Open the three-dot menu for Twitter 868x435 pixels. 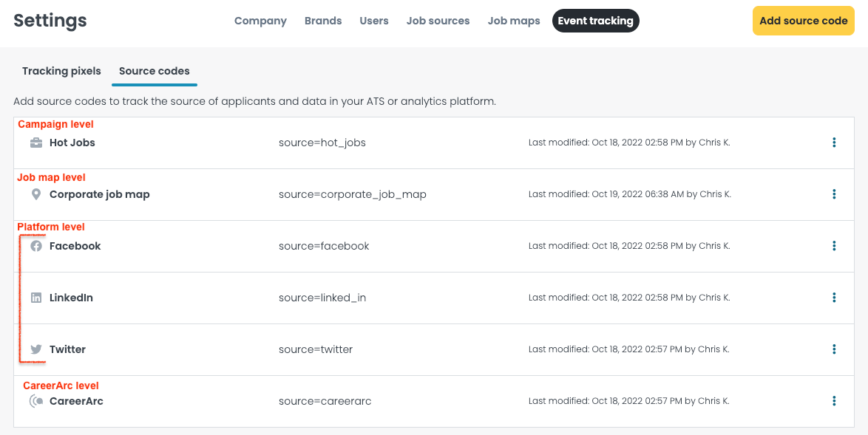pos(834,349)
